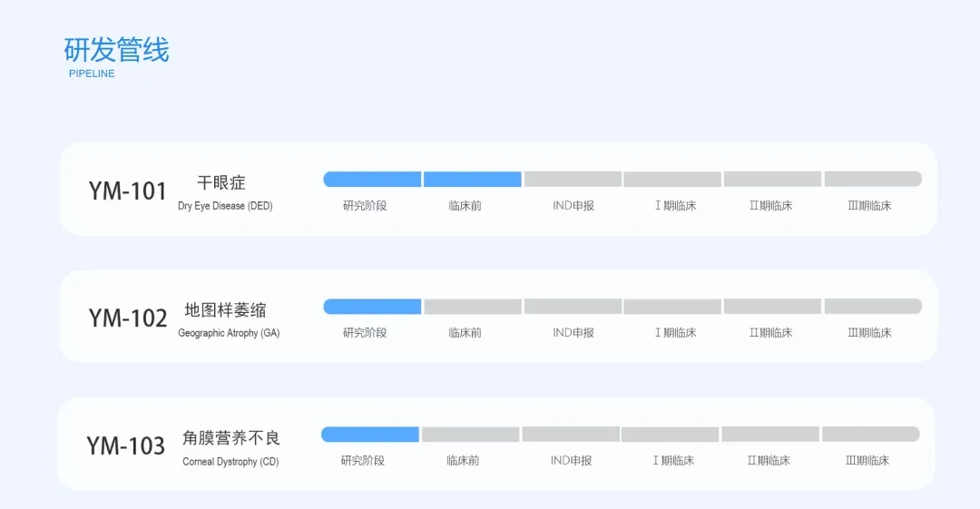The height and width of the screenshot is (509, 980).
Task: Click Dry Eye Disease (DED) label
Action: pos(225,206)
